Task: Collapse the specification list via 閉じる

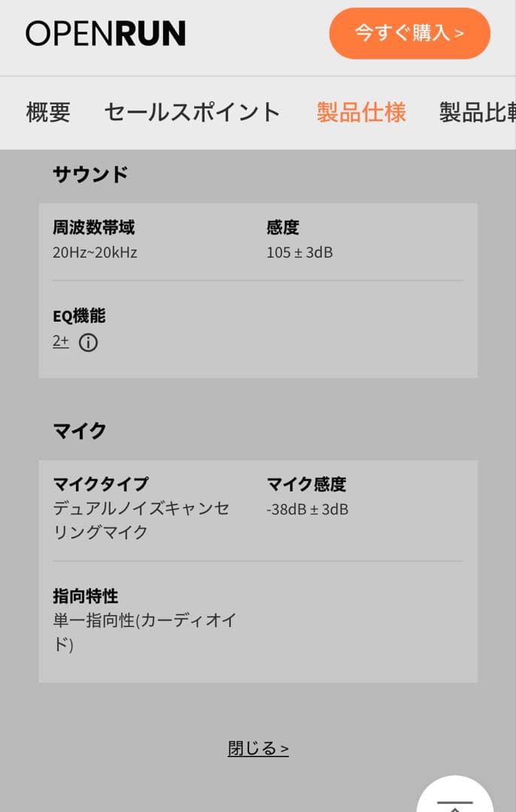Action: 258,747
